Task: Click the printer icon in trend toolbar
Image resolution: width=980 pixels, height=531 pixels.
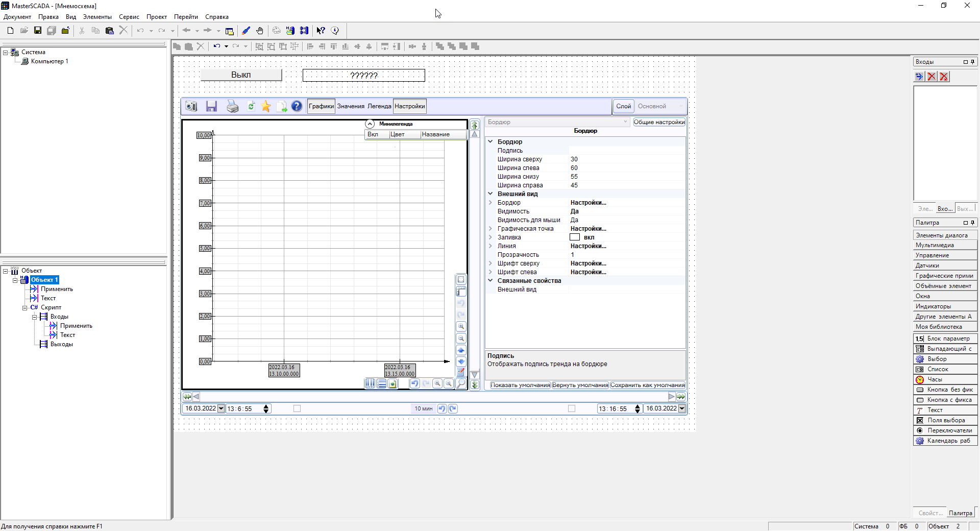Action: (232, 106)
